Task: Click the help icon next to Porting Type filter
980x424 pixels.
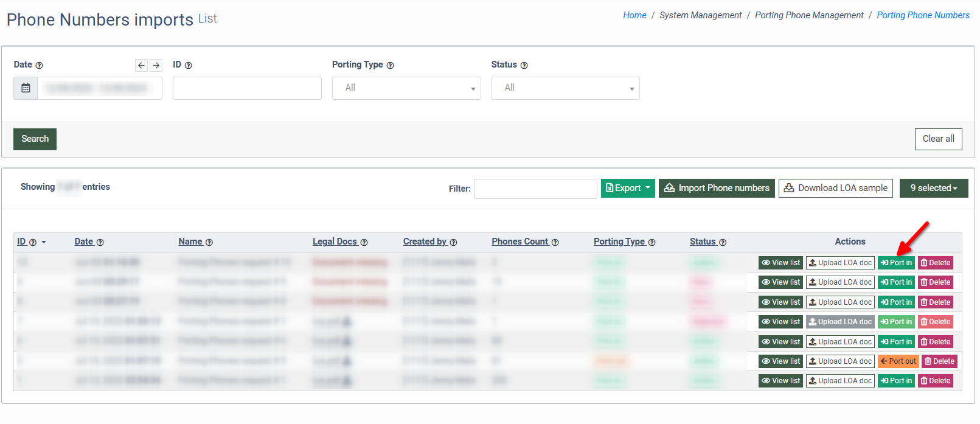Action: [390, 66]
